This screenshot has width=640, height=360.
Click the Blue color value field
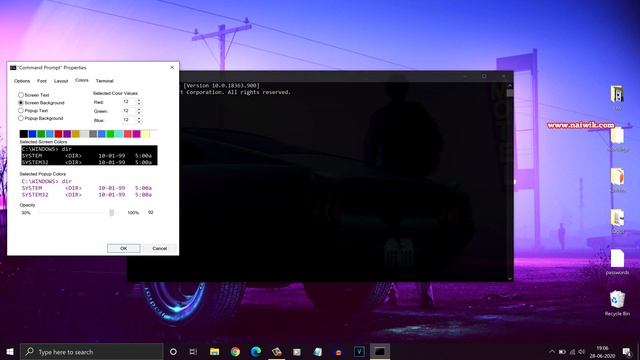pos(129,120)
